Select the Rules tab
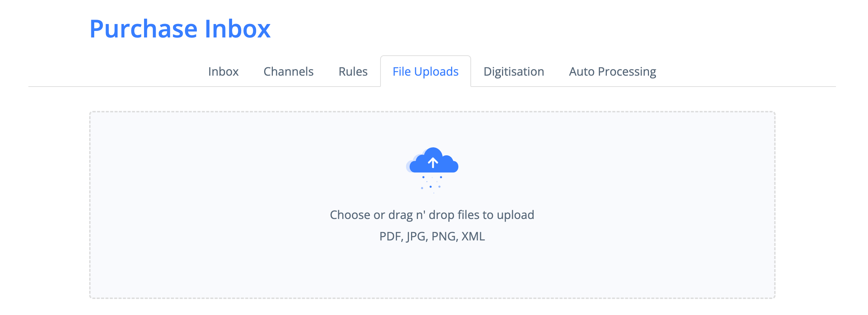Image resolution: width=868 pixels, height=315 pixels. coord(353,72)
